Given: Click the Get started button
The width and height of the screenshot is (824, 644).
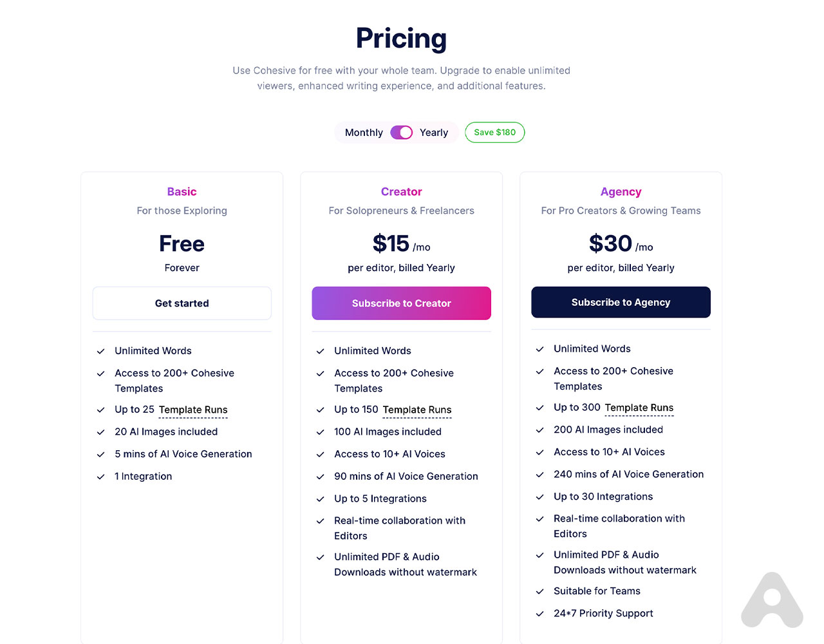Looking at the screenshot, I should pyautogui.click(x=182, y=303).
